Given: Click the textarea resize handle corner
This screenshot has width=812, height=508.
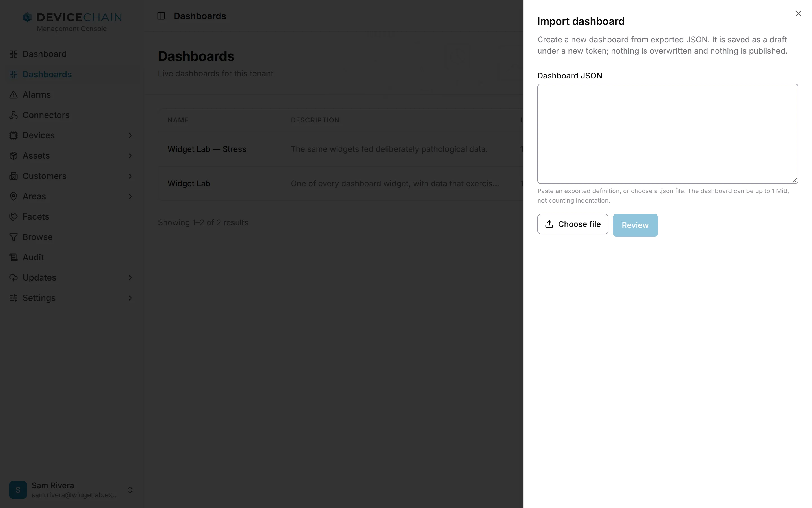Looking at the screenshot, I should [x=794, y=180].
